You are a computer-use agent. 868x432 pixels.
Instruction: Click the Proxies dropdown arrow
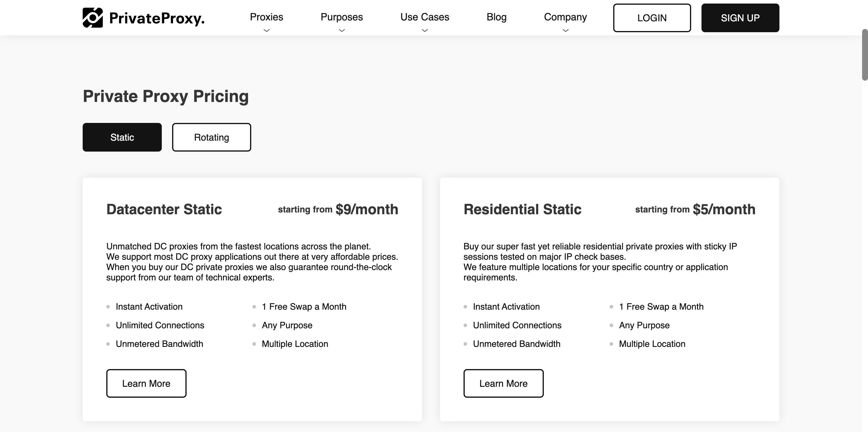click(x=266, y=30)
